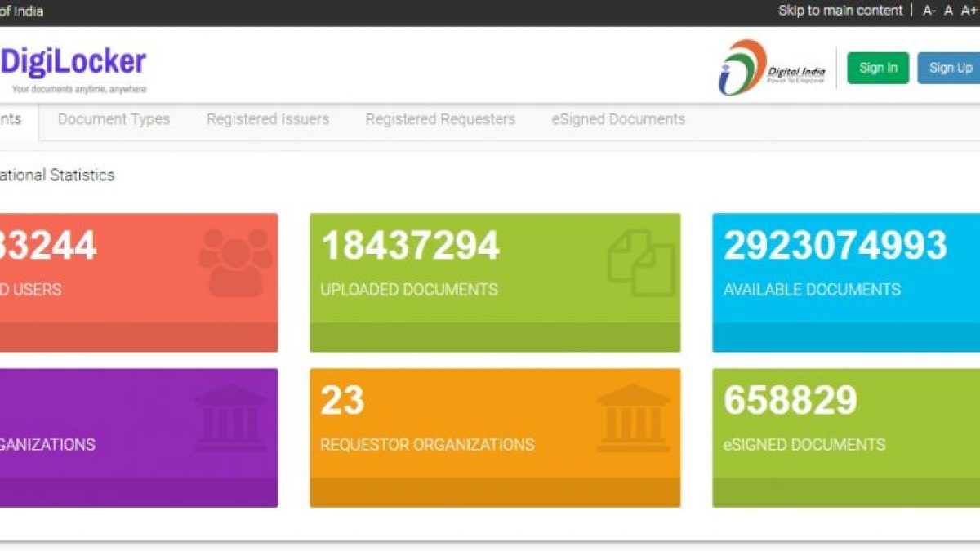This screenshot has height=551, width=980.
Task: Decrease font size with A-
Action: 929,11
